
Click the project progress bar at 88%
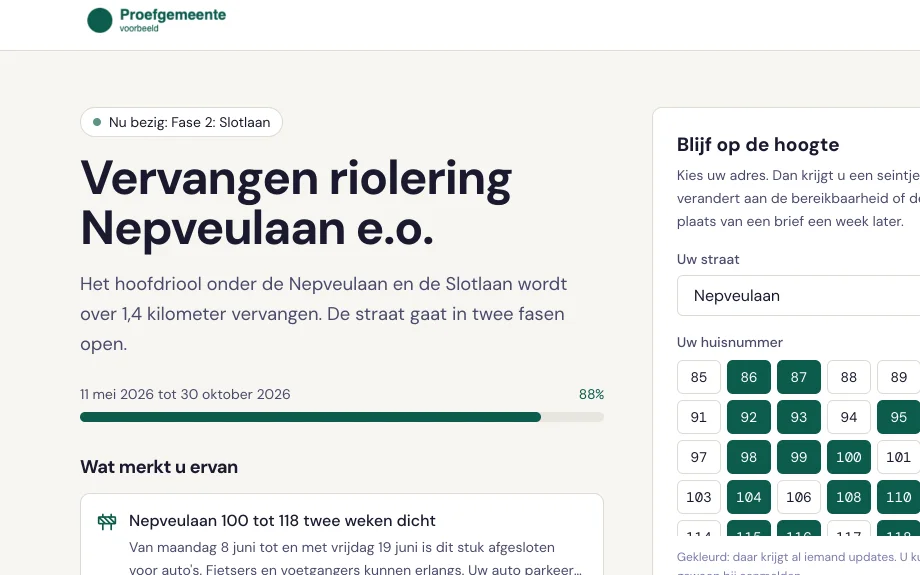pyautogui.click(x=342, y=417)
